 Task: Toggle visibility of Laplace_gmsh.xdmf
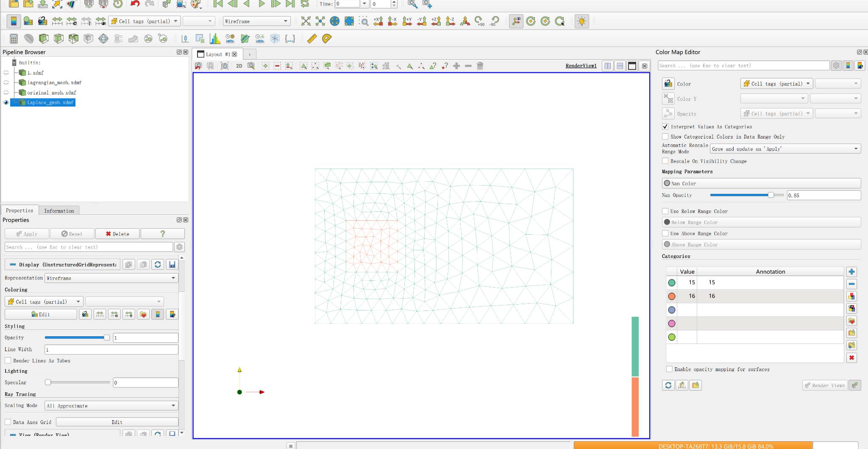(6, 103)
